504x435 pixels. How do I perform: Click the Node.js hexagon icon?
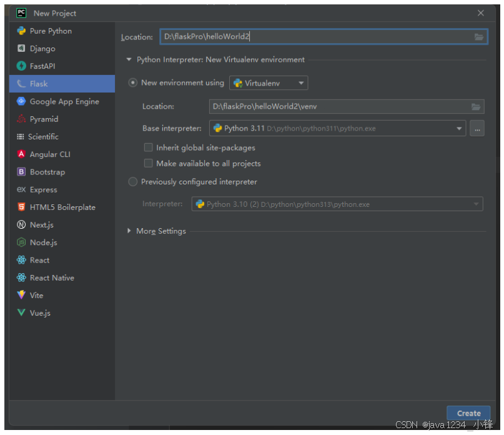point(21,242)
